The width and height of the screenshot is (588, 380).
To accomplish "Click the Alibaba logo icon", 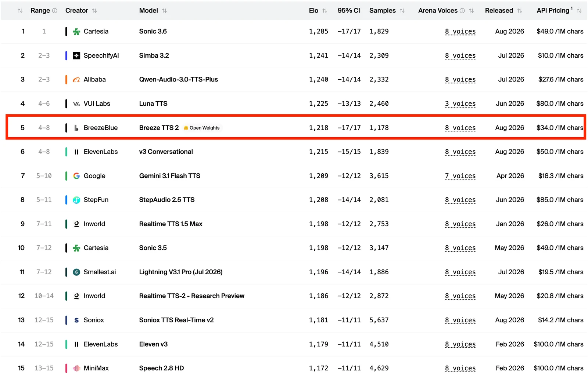I will [x=76, y=80].
